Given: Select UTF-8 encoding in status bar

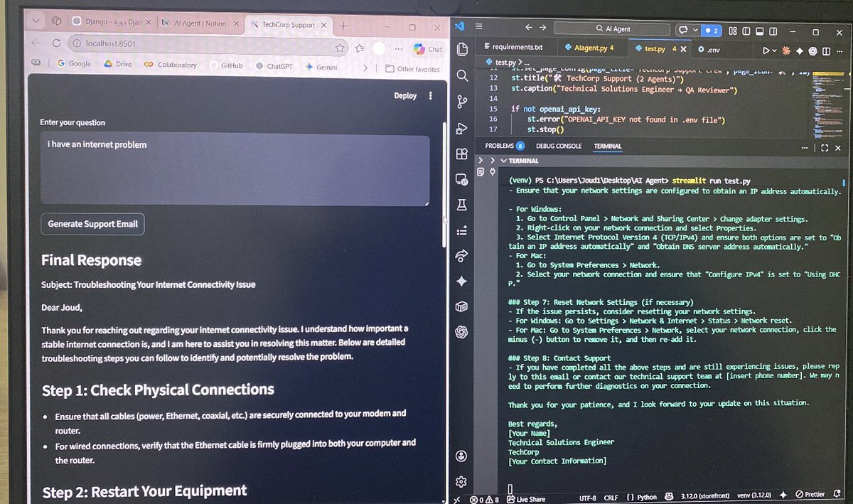Looking at the screenshot, I should (x=588, y=498).
